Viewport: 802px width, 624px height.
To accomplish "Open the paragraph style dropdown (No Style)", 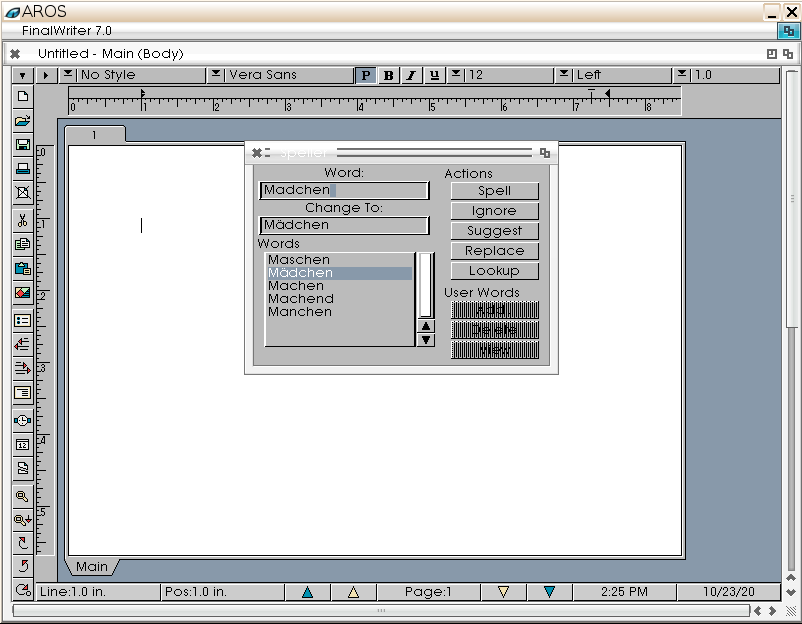I will point(68,75).
